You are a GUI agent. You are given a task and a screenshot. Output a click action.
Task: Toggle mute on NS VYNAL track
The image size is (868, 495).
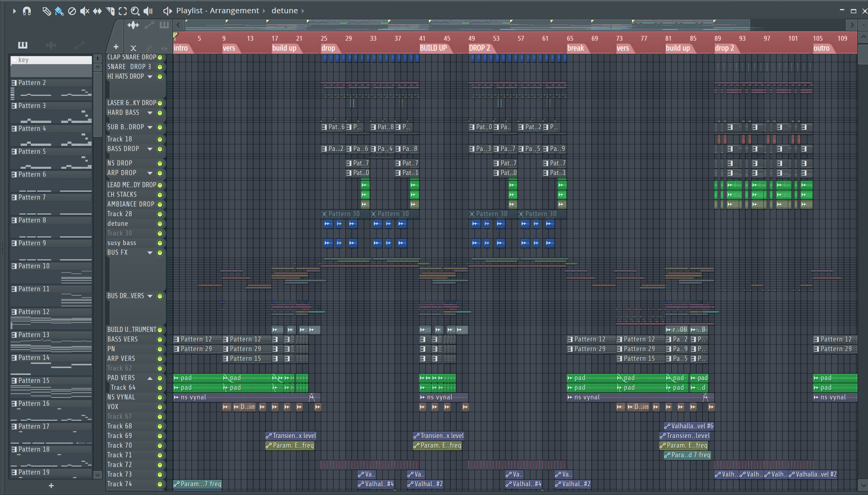click(160, 397)
